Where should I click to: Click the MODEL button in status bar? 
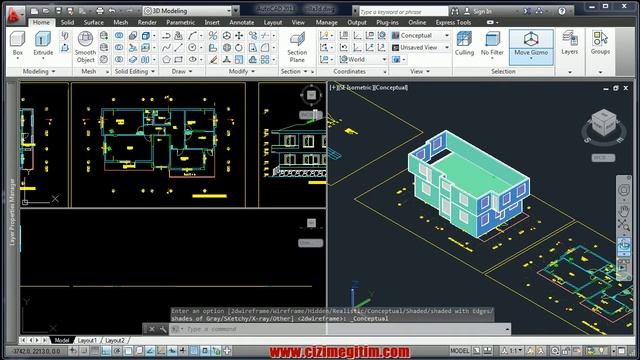pos(460,351)
